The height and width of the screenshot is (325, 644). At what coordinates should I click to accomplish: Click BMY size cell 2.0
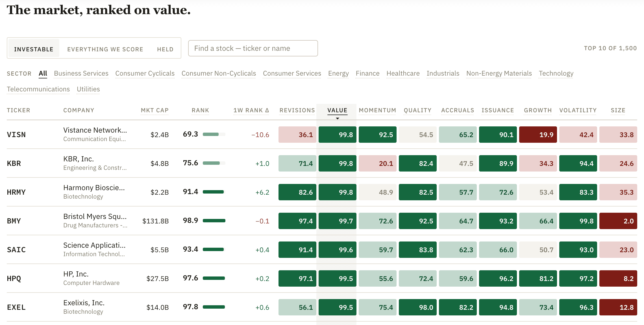point(618,221)
